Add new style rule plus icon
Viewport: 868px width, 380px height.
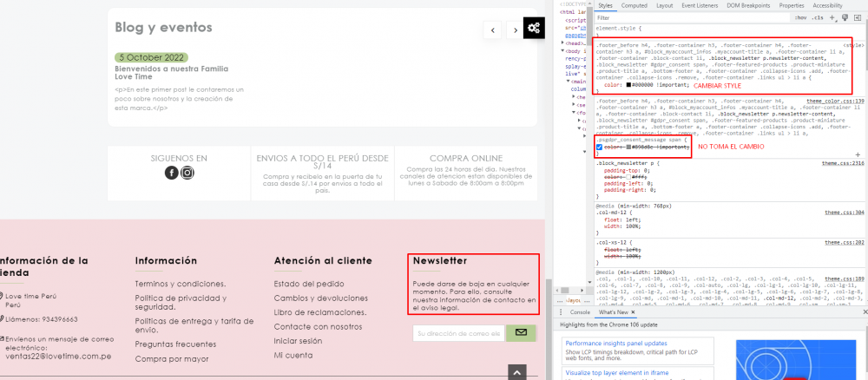(832, 17)
